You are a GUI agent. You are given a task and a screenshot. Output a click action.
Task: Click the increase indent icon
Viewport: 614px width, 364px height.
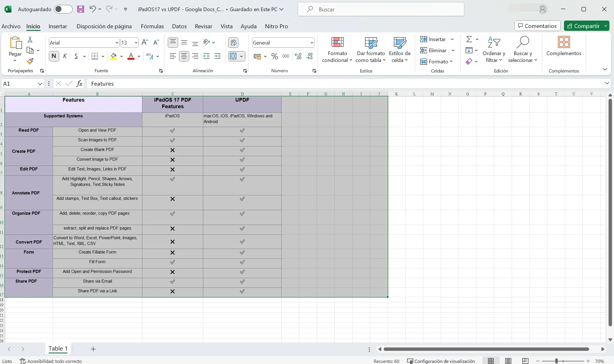218,56
